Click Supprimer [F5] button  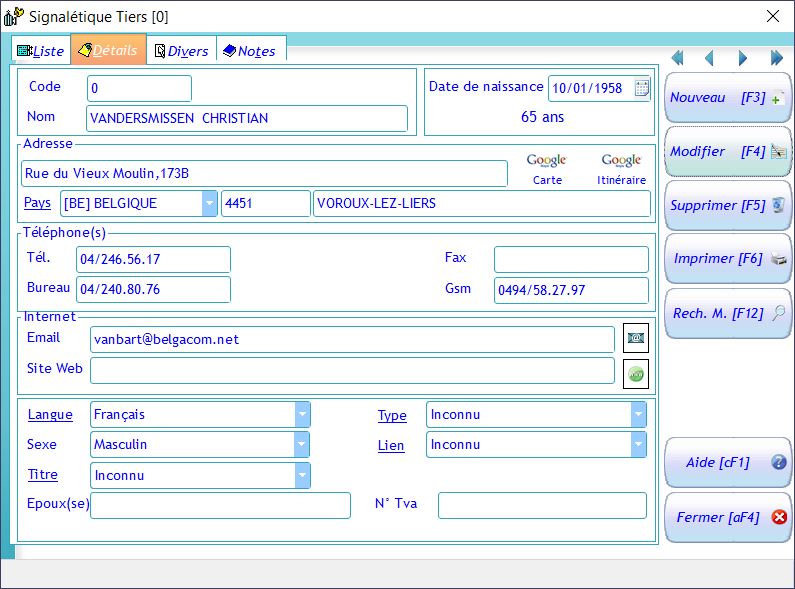728,205
